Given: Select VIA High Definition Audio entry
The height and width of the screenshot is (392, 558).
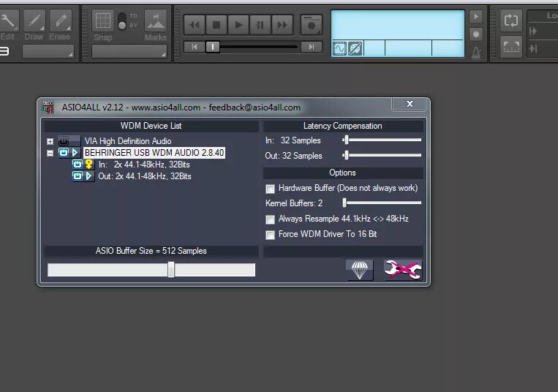Looking at the screenshot, I should click(x=128, y=141).
